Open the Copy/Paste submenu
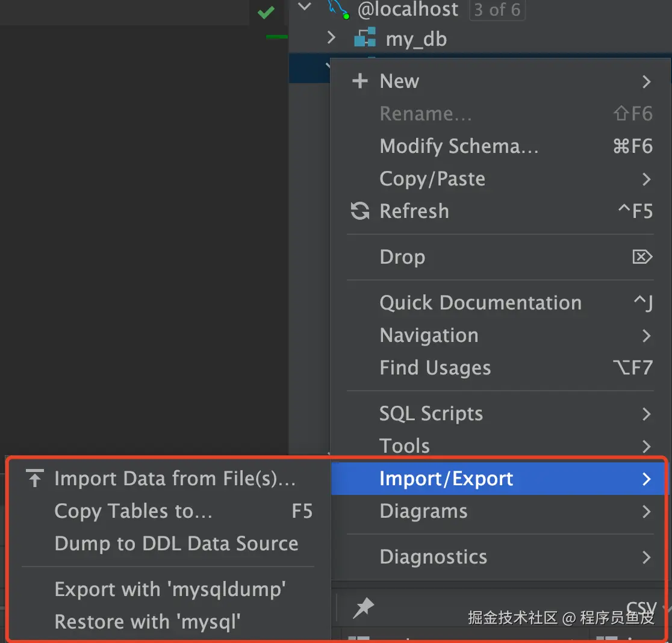672x643 pixels. coord(432,179)
